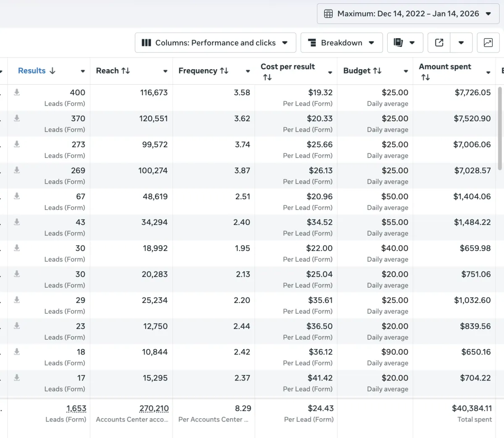
Task: Open the charts view icon
Action: (x=488, y=43)
